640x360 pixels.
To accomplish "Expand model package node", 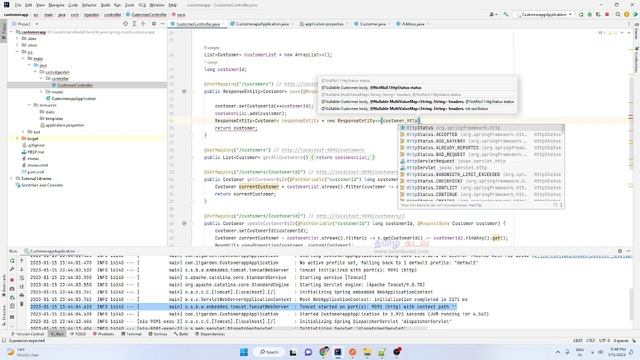I will click(x=41, y=92).
